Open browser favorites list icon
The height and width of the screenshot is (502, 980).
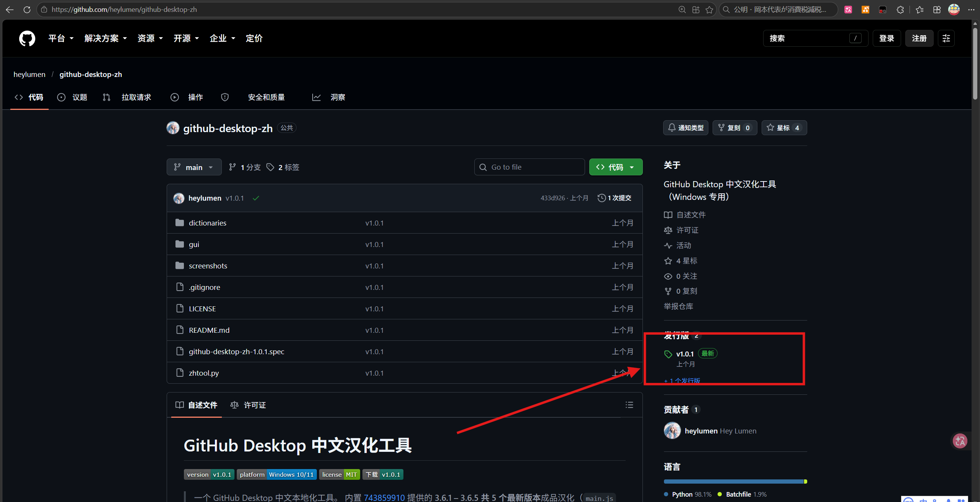[x=920, y=10]
